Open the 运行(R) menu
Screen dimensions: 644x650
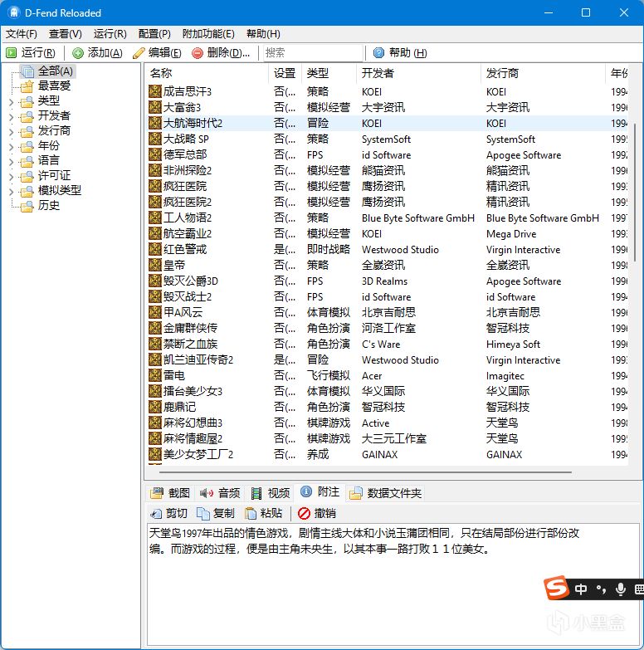110,33
